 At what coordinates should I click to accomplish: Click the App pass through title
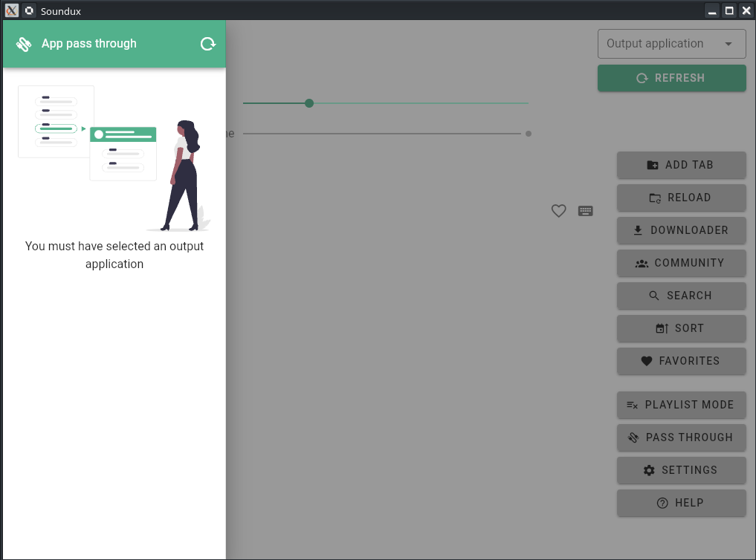[88, 44]
